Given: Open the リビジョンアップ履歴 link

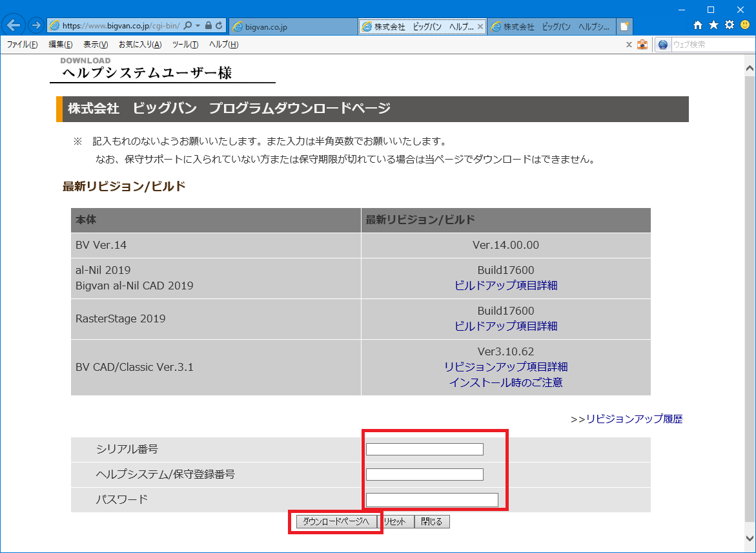Looking at the screenshot, I should (635, 419).
